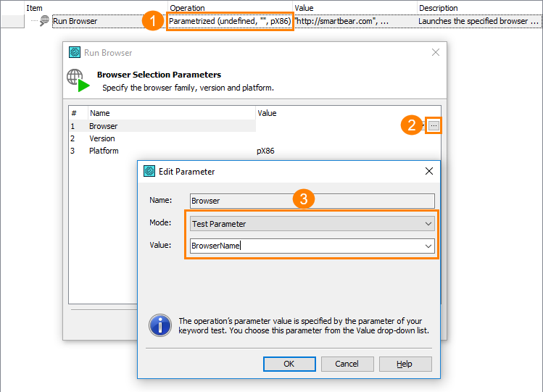Click the Run Browser dialog title icon
This screenshot has height=392, width=543.
coord(75,52)
